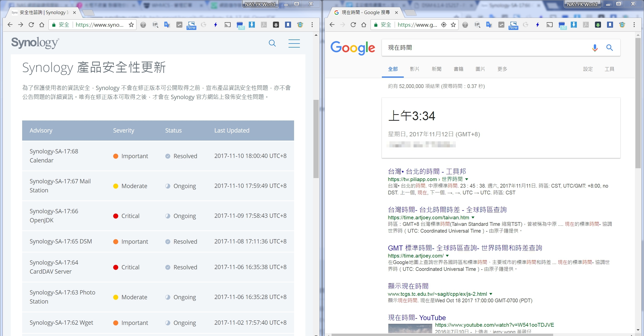The width and height of the screenshot is (644, 336).
Task: Open the 現在時間- YouTube result
Action: click(x=417, y=318)
